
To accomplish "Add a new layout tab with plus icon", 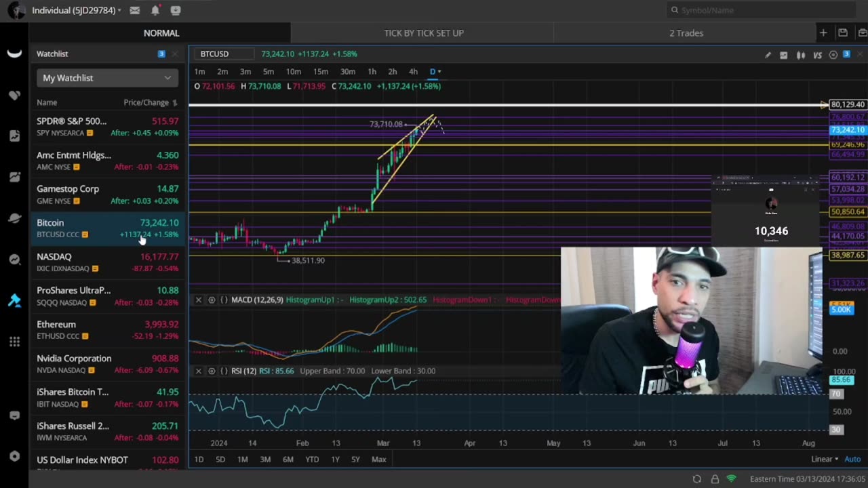I will pyautogui.click(x=823, y=33).
